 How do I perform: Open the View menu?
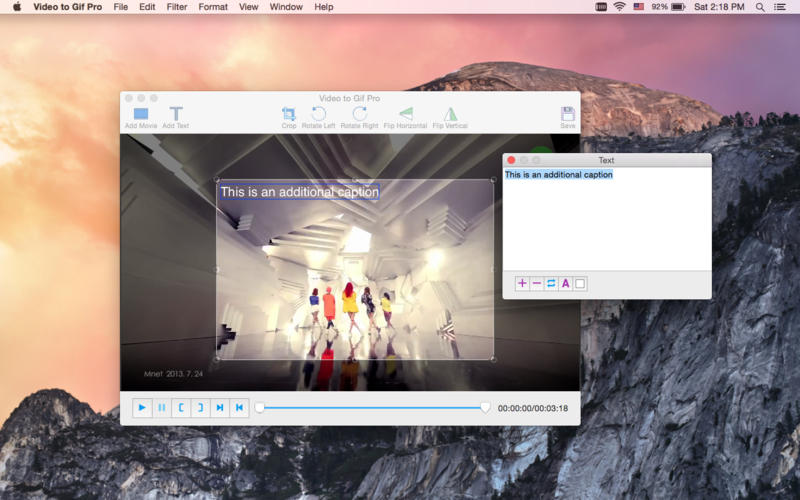tap(248, 7)
